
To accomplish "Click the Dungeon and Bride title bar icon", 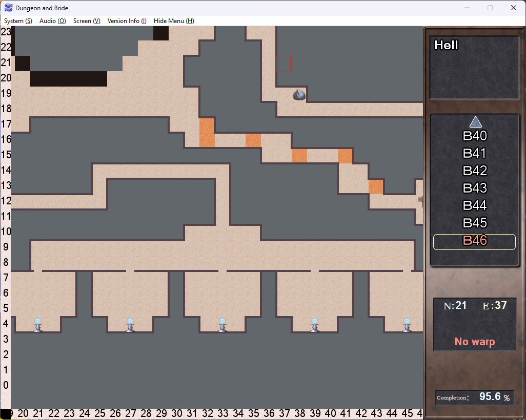I will pyautogui.click(x=9, y=8).
